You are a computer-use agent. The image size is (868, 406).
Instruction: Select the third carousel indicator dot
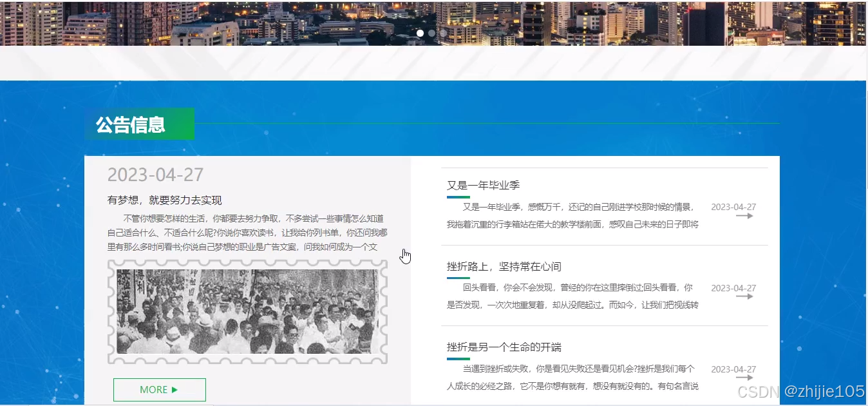pyautogui.click(x=443, y=33)
